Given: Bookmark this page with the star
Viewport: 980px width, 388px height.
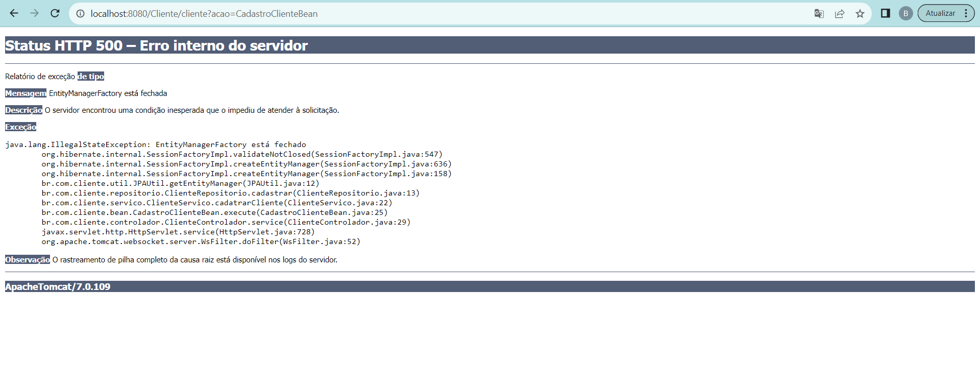Looking at the screenshot, I should (x=860, y=14).
